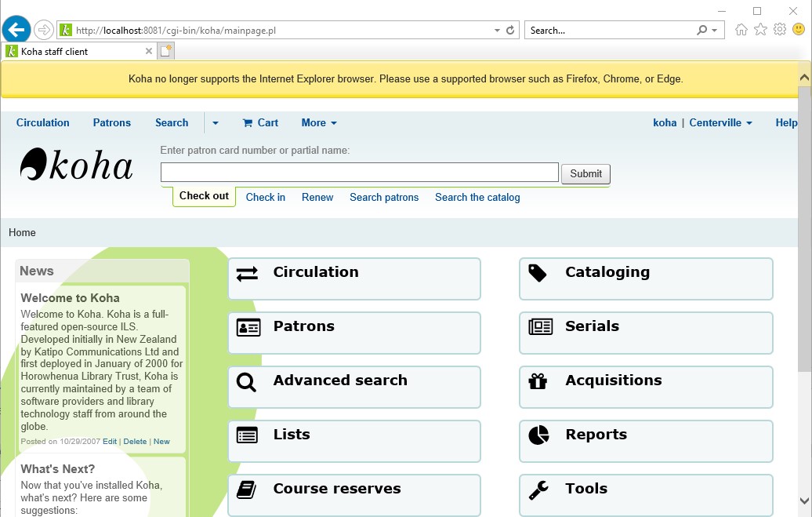Switch to the Check in tab
Viewport: 812px width, 517px height.
[x=266, y=197]
